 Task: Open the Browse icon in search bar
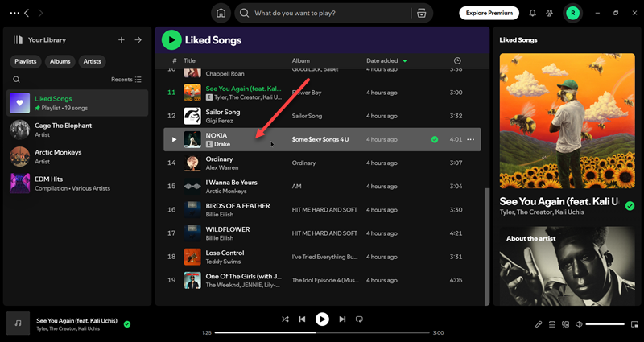(421, 13)
